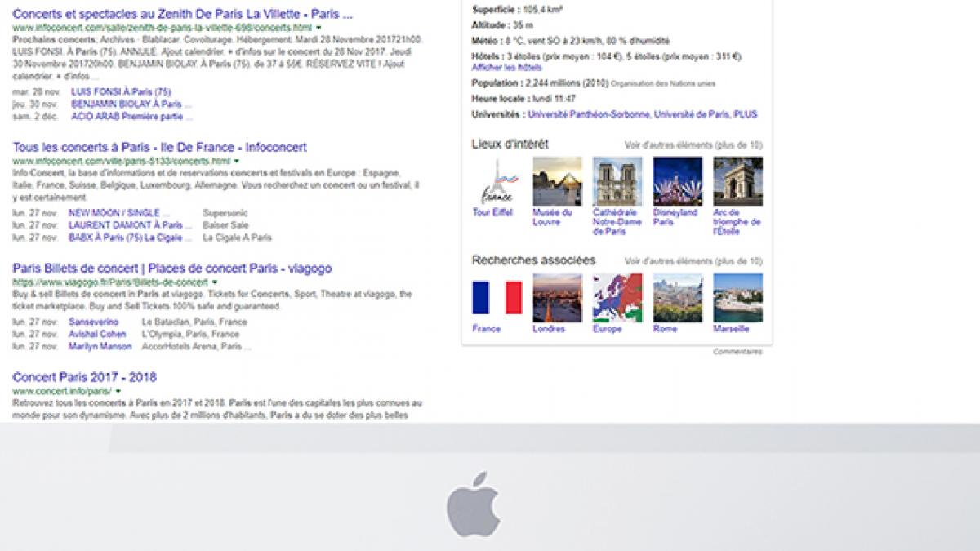Open the Marilyn Manson concert link
Viewport: 980px width, 551px height.
pos(100,346)
